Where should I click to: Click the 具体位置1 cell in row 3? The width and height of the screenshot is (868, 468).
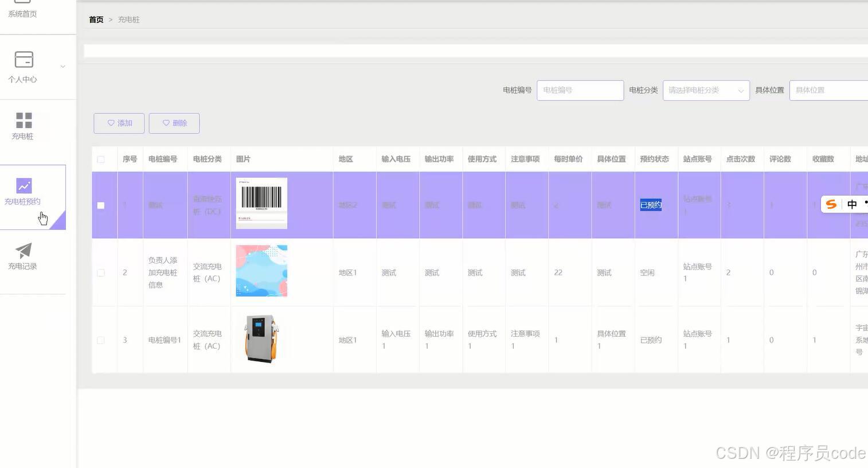tap(611, 340)
